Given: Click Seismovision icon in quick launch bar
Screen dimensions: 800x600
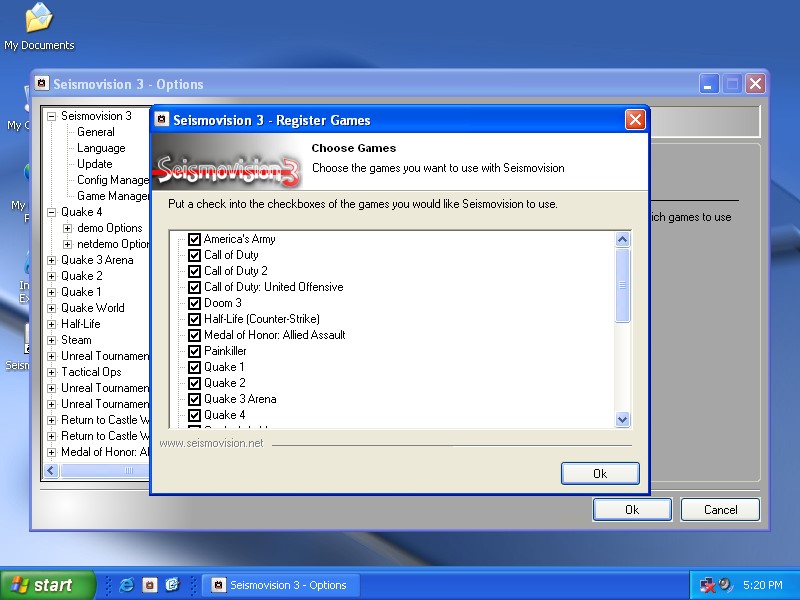Looking at the screenshot, I should coord(149,585).
